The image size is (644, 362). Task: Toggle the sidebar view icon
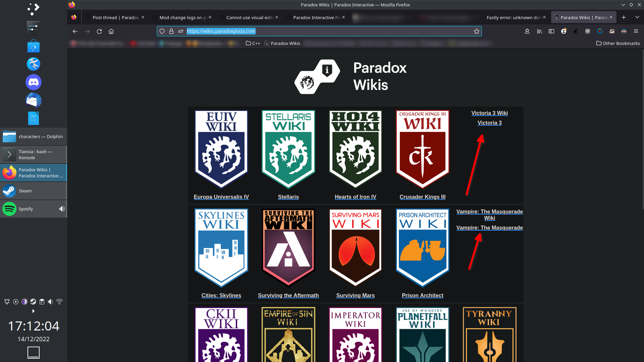[551, 31]
